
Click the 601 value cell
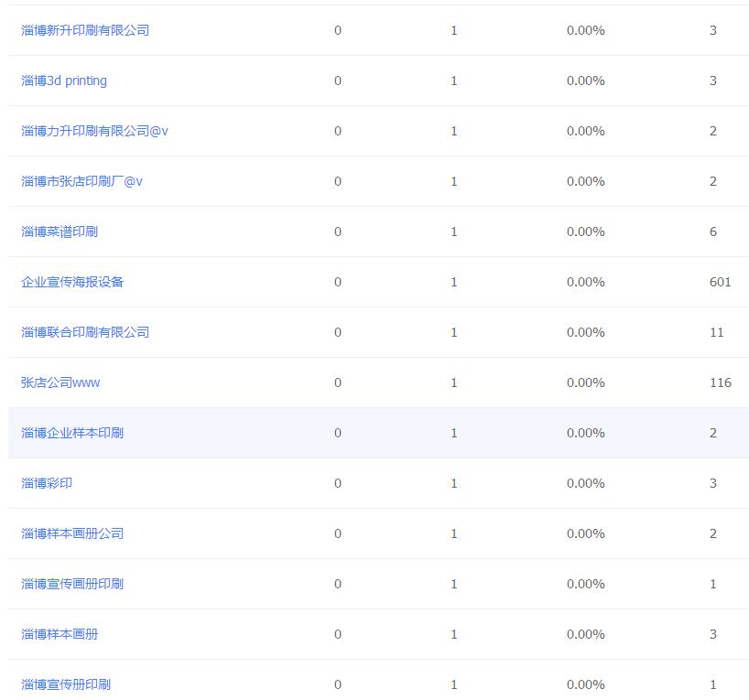coord(720,282)
